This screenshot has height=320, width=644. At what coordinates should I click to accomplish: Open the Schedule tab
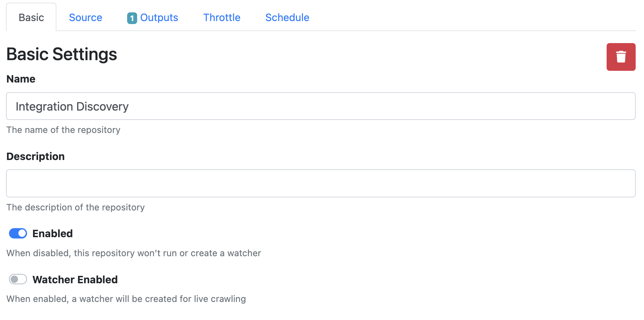coord(287,17)
